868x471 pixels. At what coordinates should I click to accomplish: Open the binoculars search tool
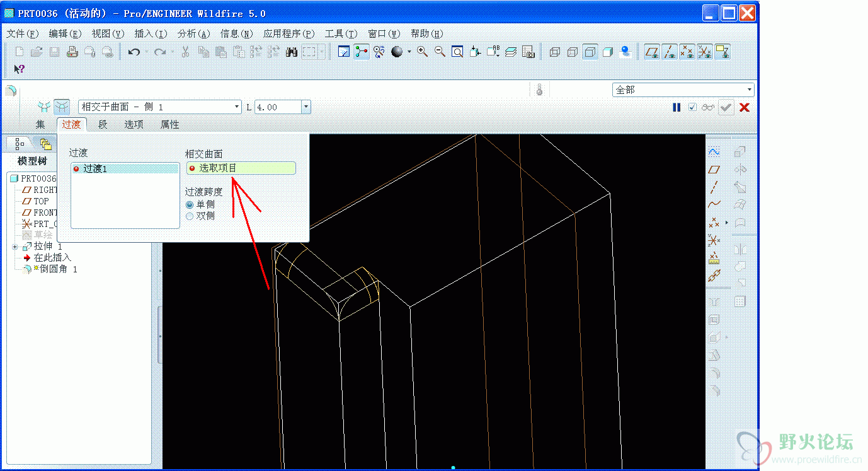point(291,52)
